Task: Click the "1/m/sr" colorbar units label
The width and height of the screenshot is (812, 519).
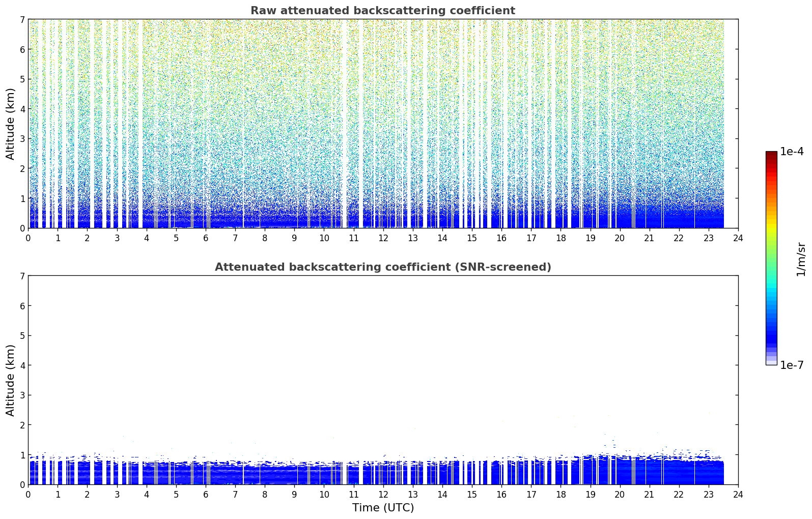Action: 801,259
